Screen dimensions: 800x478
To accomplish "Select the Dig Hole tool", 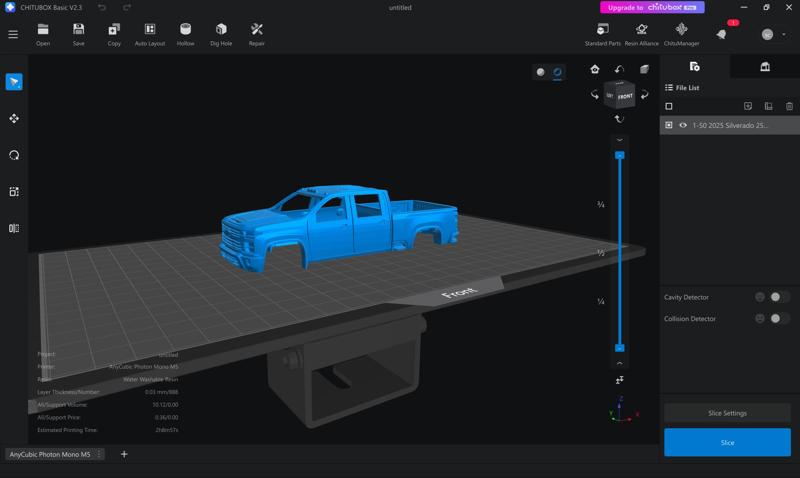I will coord(221,34).
